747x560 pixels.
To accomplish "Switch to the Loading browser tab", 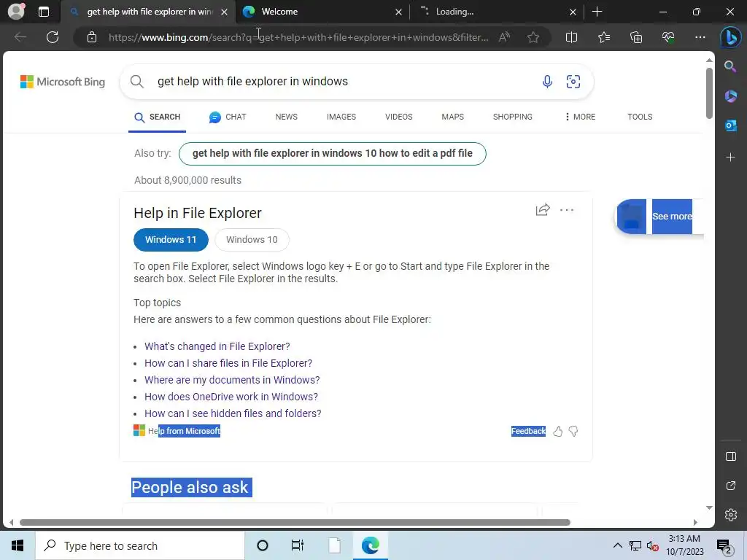I will coord(496,12).
